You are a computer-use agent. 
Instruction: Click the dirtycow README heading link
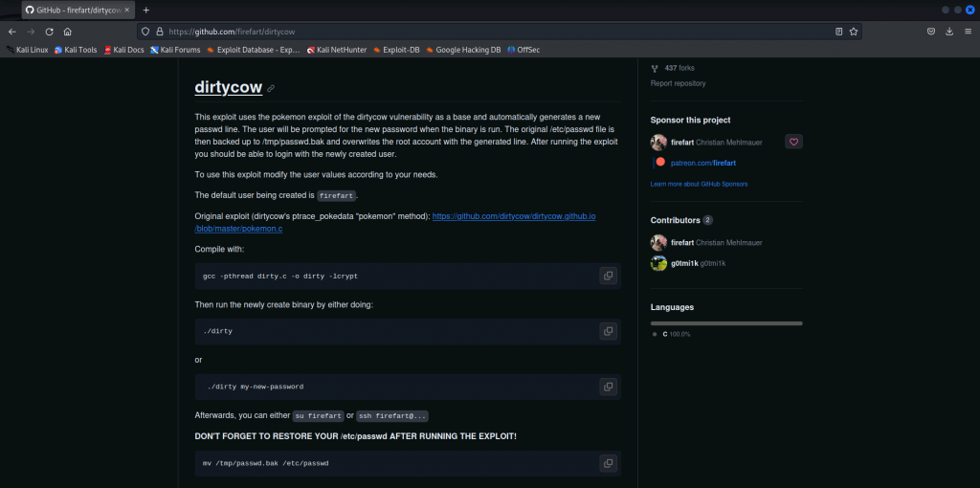228,87
